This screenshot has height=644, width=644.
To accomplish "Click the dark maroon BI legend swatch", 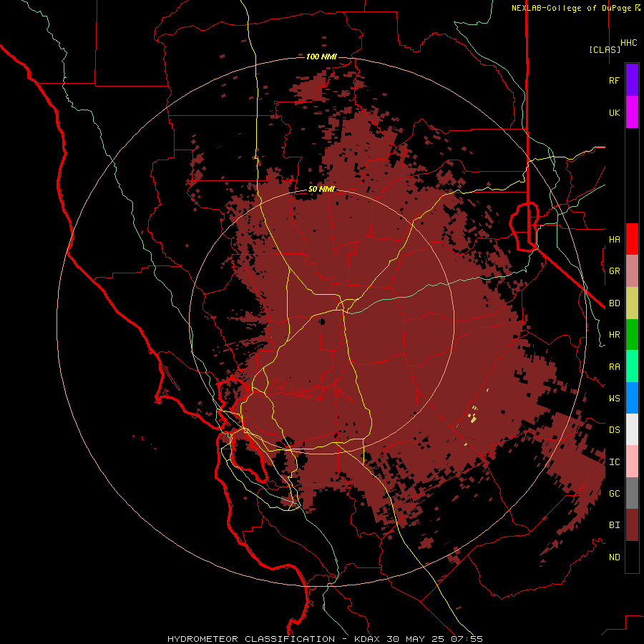I will pyautogui.click(x=632, y=525).
